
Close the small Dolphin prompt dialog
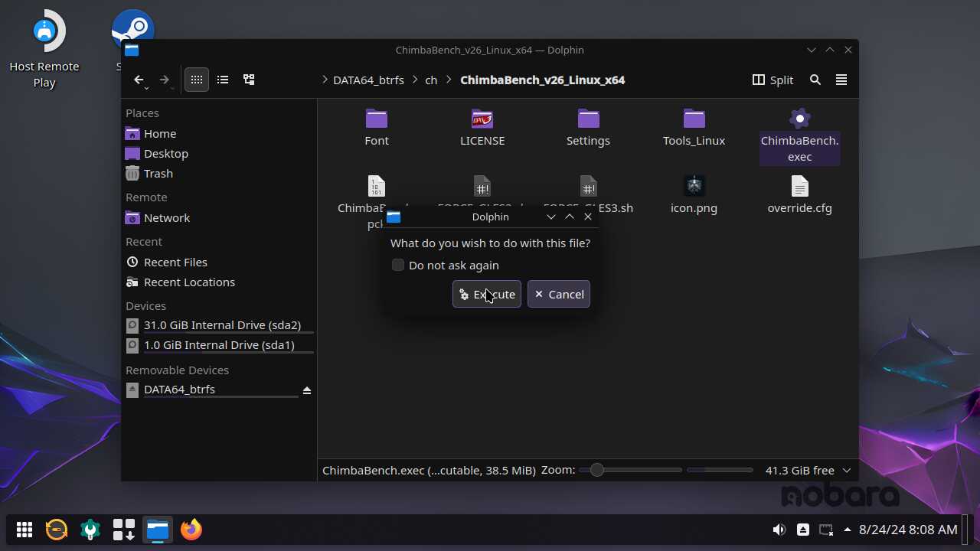pyautogui.click(x=588, y=217)
